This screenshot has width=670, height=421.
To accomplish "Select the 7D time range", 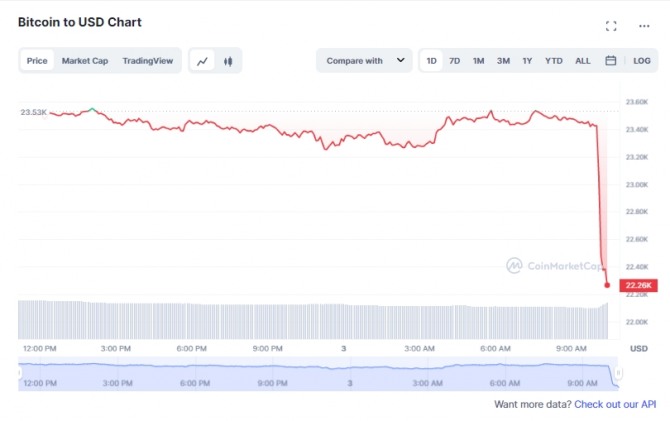I will pos(454,61).
